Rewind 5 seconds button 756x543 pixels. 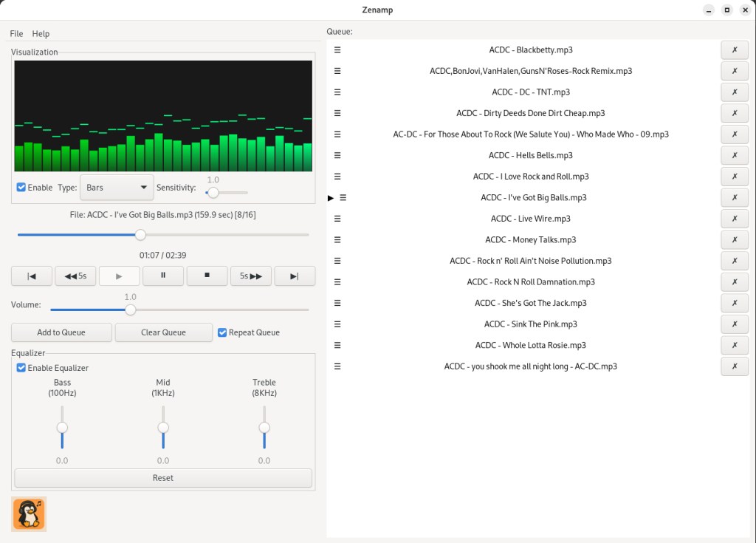click(x=76, y=276)
